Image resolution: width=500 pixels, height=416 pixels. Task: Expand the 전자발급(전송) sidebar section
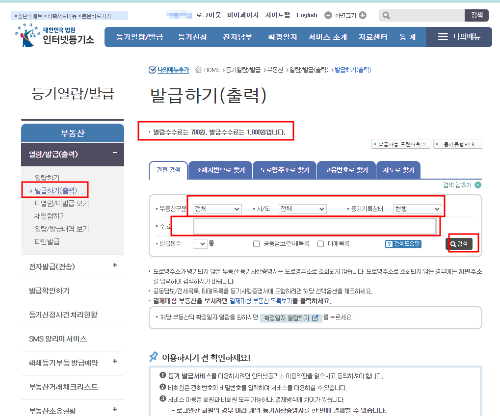click(115, 265)
